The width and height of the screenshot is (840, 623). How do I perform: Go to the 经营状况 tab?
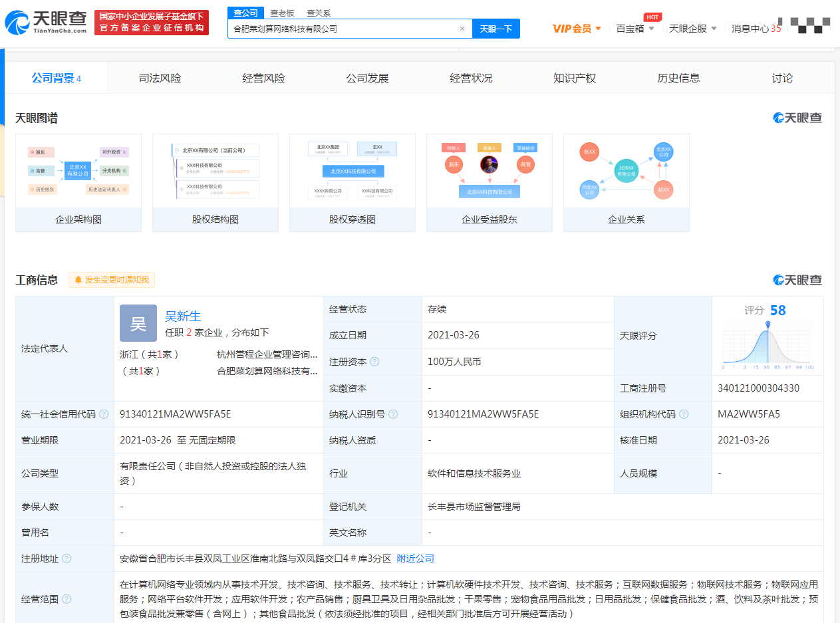tap(471, 78)
